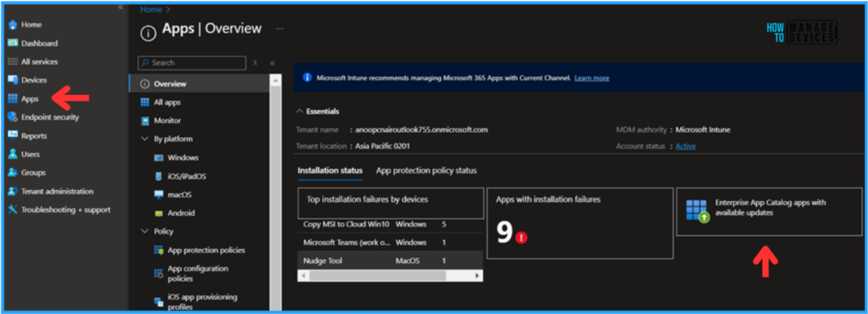Image resolution: width=868 pixels, height=314 pixels.
Task: Click Apps menu scrollbar up arrow
Action: (275, 81)
